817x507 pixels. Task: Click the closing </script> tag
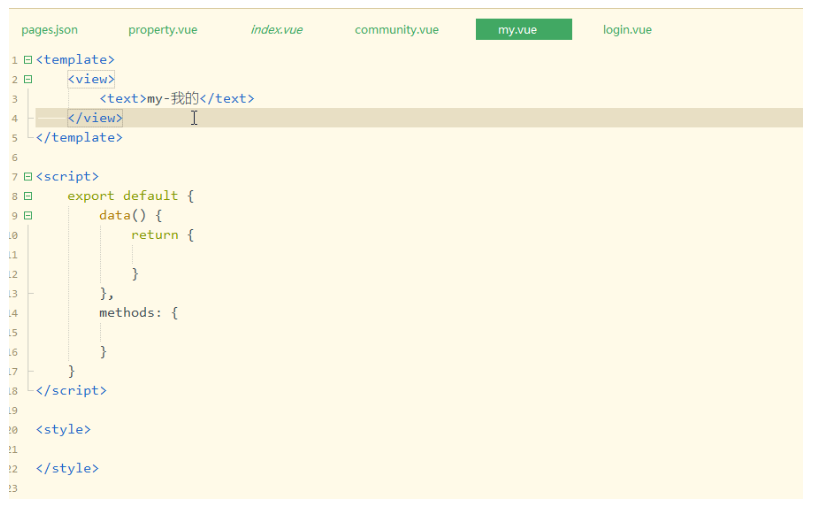coord(71,391)
